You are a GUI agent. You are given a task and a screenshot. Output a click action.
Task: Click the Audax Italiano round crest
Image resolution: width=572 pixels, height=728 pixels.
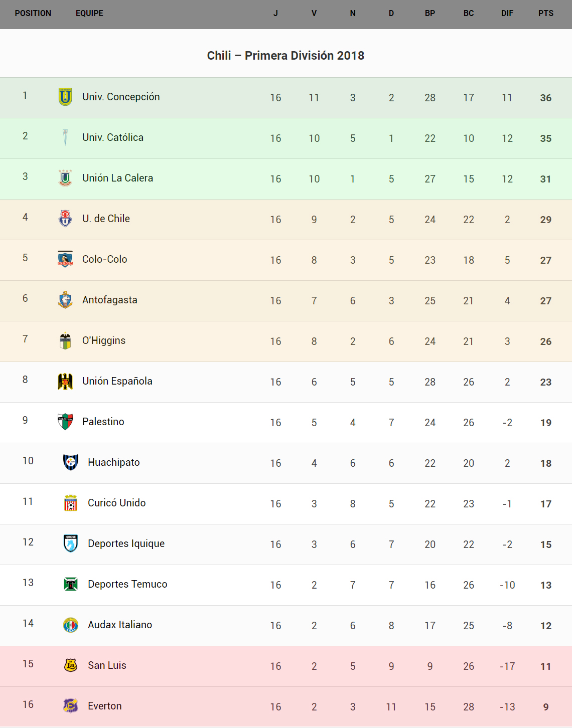tap(71, 625)
